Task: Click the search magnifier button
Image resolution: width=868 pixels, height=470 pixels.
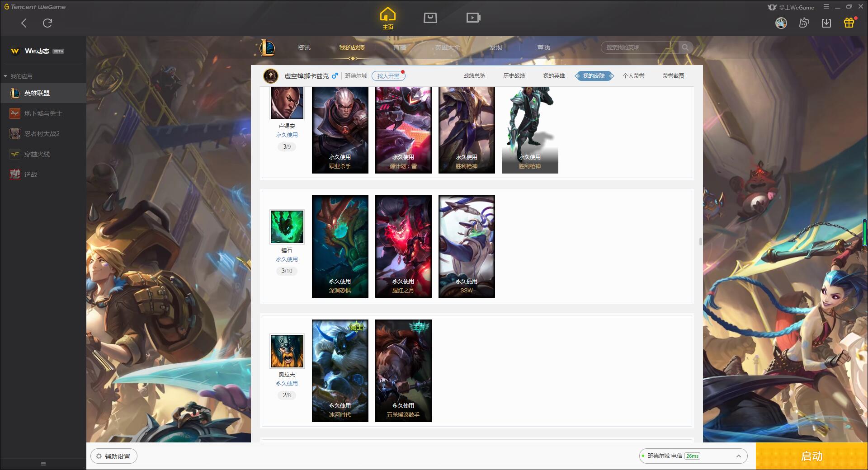Action: pos(685,47)
